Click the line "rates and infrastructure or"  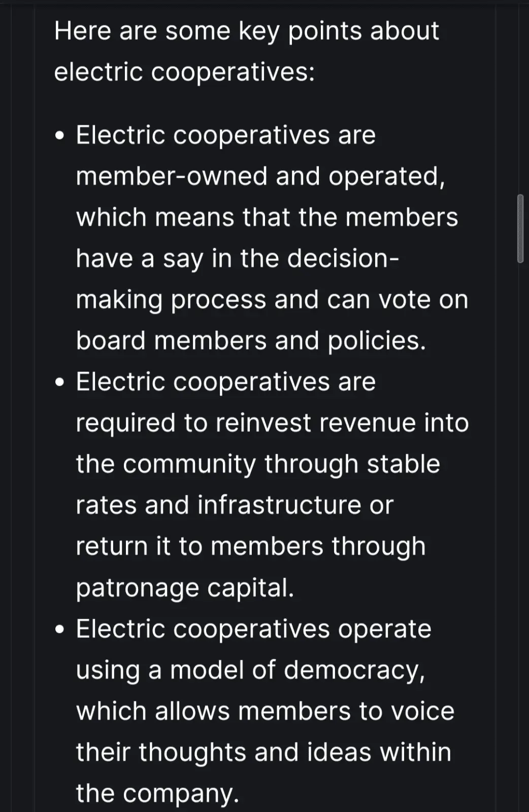point(235,505)
